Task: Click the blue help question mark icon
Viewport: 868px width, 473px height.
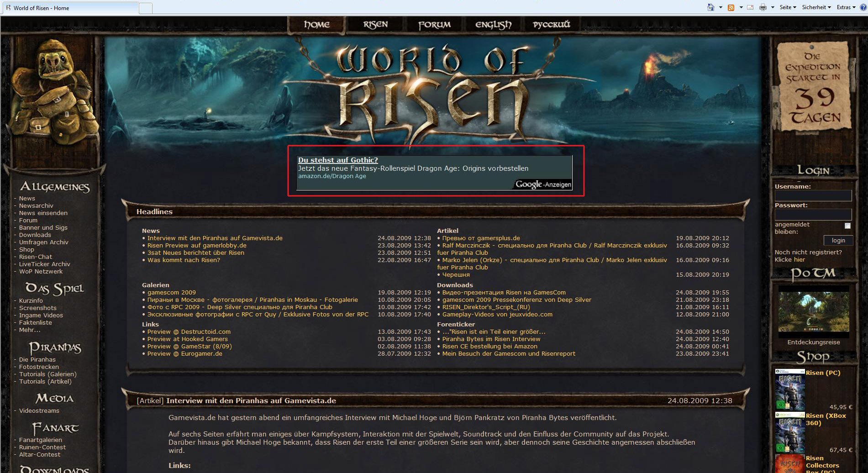Action: 863,7
